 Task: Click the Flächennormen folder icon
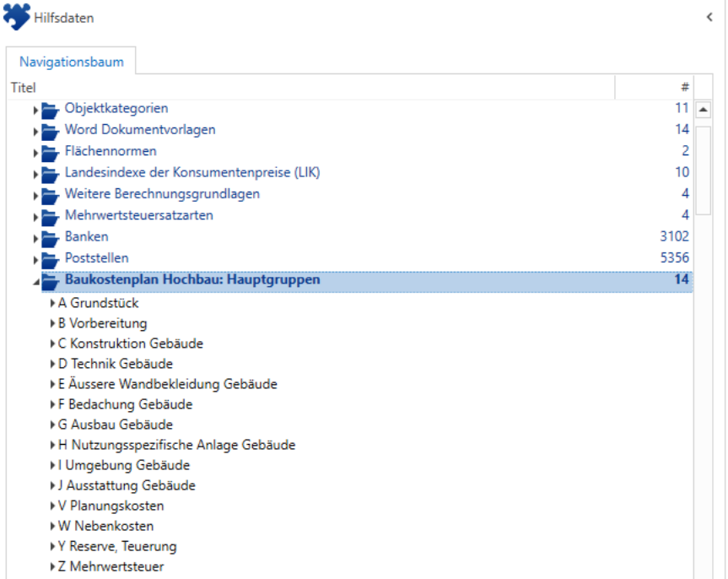[x=50, y=153]
